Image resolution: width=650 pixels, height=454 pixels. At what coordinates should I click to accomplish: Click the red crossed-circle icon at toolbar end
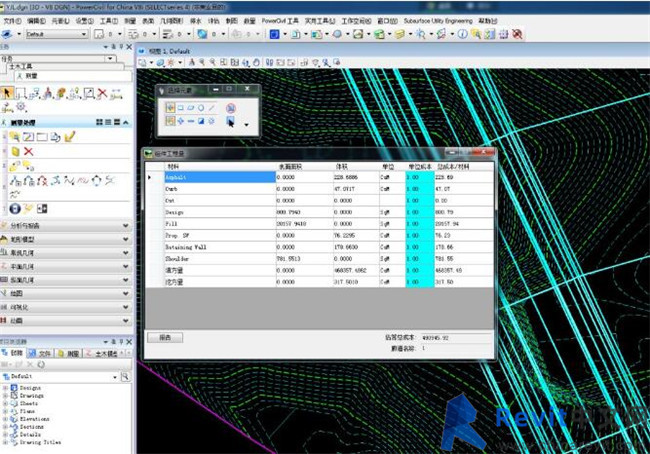[x=517, y=34]
